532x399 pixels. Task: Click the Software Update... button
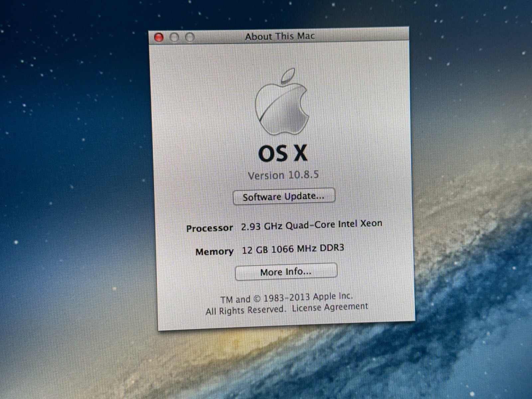point(284,197)
